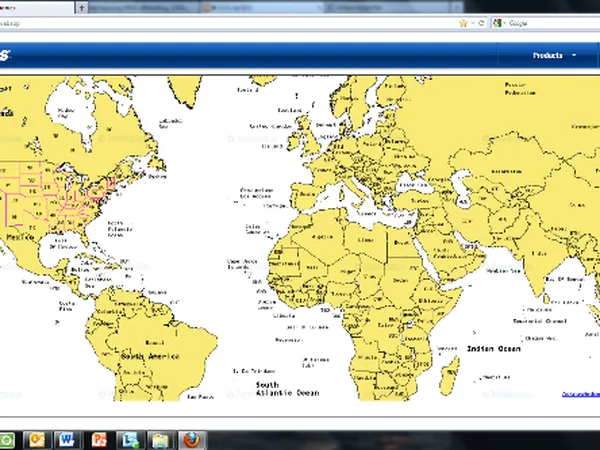600x450 pixels.
Task: Open the Products menu in blue header
Action: pyautogui.click(x=548, y=55)
